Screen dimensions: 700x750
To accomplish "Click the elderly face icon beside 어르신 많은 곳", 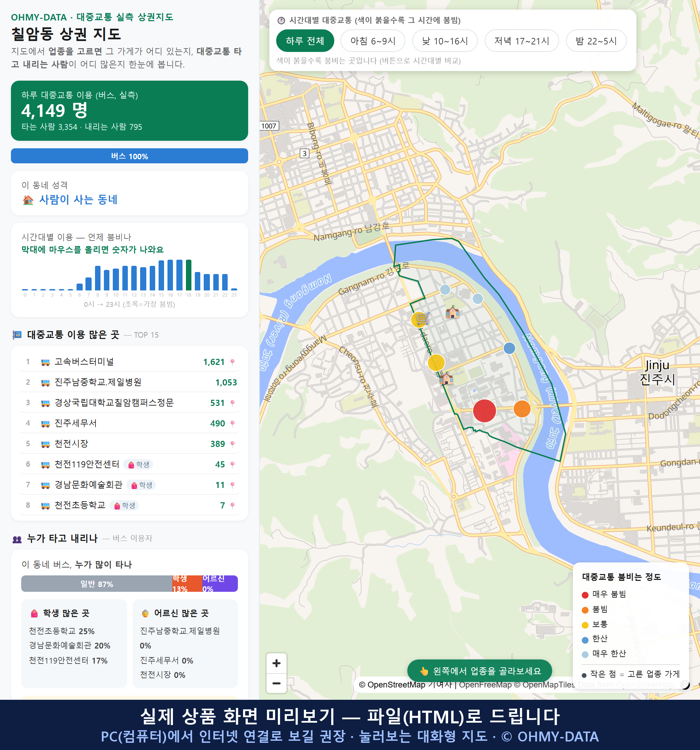I will pos(145,613).
